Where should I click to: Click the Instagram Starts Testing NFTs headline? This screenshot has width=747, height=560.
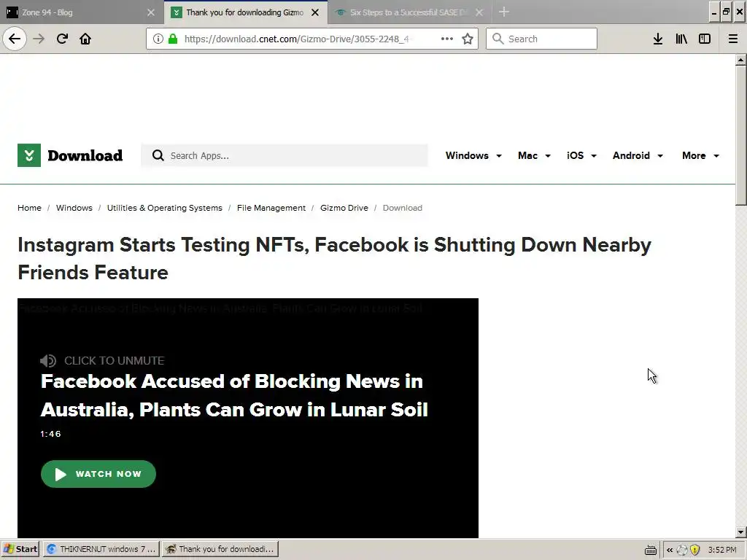click(x=334, y=259)
